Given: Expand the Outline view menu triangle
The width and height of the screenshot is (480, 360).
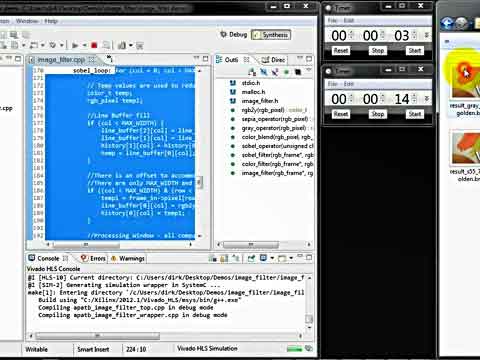Looking at the screenshot, I should (308, 71).
